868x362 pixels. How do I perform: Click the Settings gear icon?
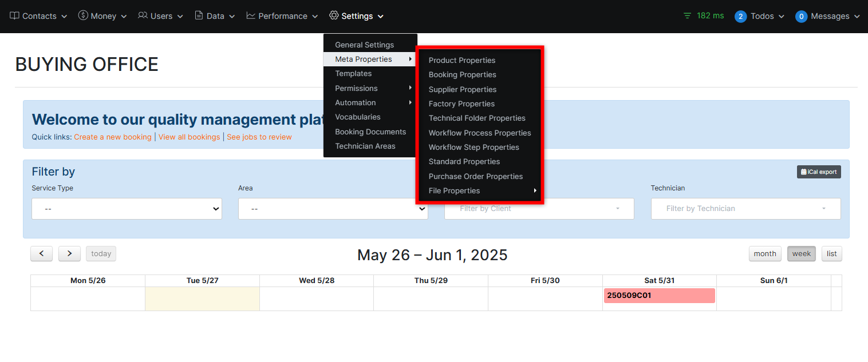[334, 15]
